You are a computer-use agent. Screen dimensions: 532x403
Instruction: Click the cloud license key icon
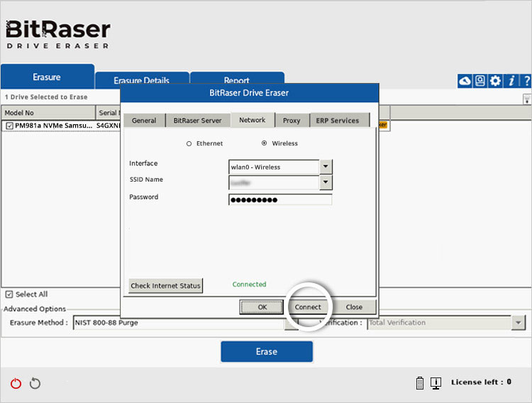[465, 81]
